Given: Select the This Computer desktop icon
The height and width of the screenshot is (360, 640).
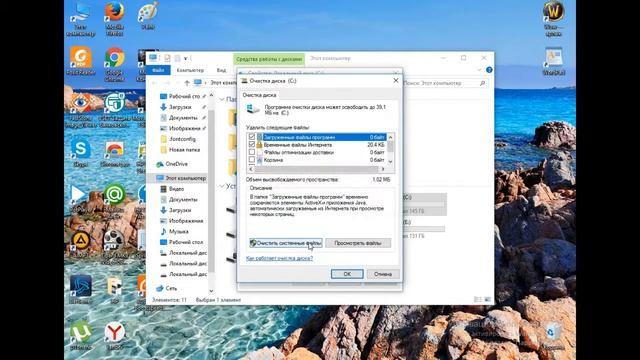Looking at the screenshot, I should (x=80, y=19).
